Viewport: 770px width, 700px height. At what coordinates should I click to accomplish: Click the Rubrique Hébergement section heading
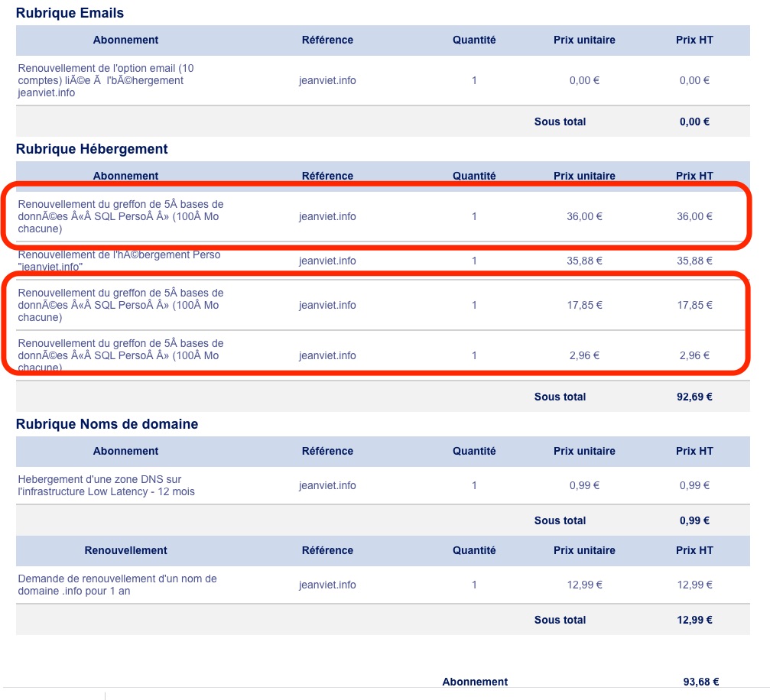92,149
